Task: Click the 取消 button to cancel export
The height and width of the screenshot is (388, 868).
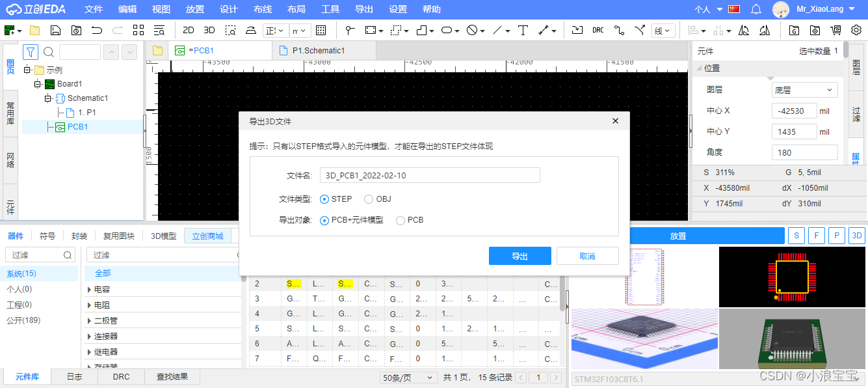Action: [587, 256]
